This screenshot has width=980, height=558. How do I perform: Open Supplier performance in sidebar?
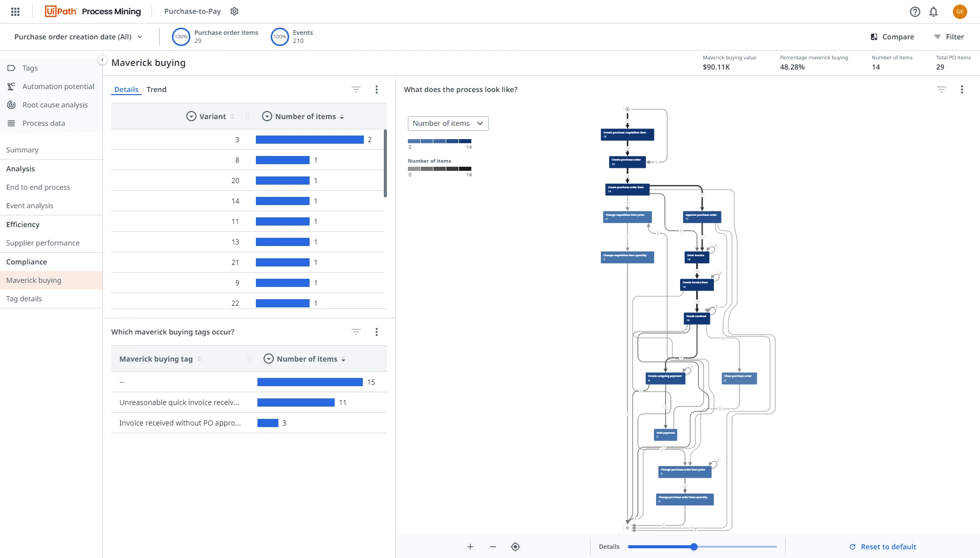(x=43, y=243)
